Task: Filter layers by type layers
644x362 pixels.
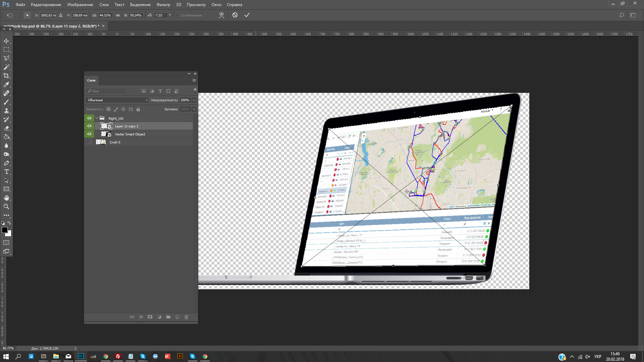Action: click(160, 91)
